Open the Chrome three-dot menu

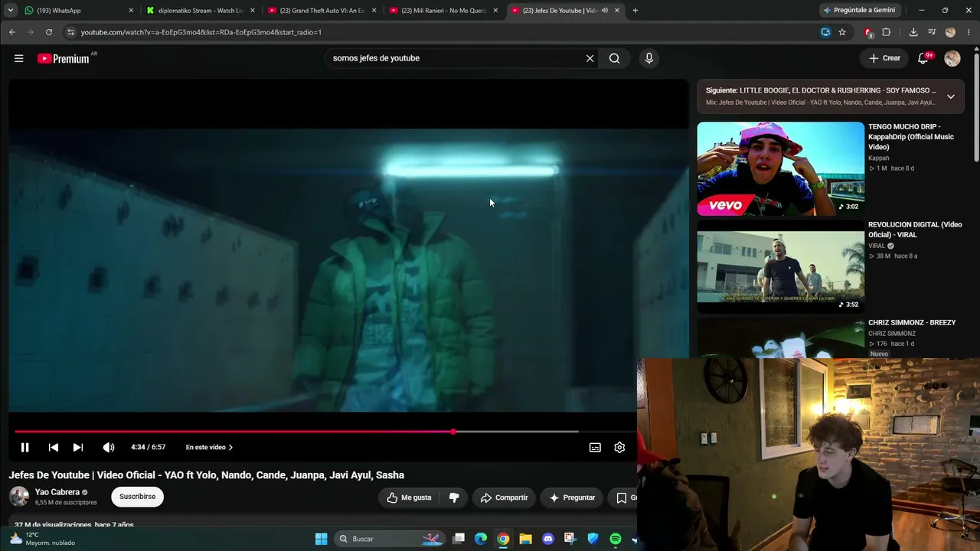click(x=969, y=32)
